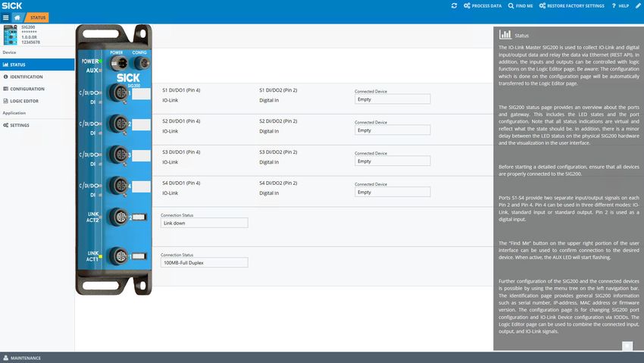Image resolution: width=644 pixels, height=363 pixels.
Task: Click the S1 Connected Device field
Action: (392, 99)
